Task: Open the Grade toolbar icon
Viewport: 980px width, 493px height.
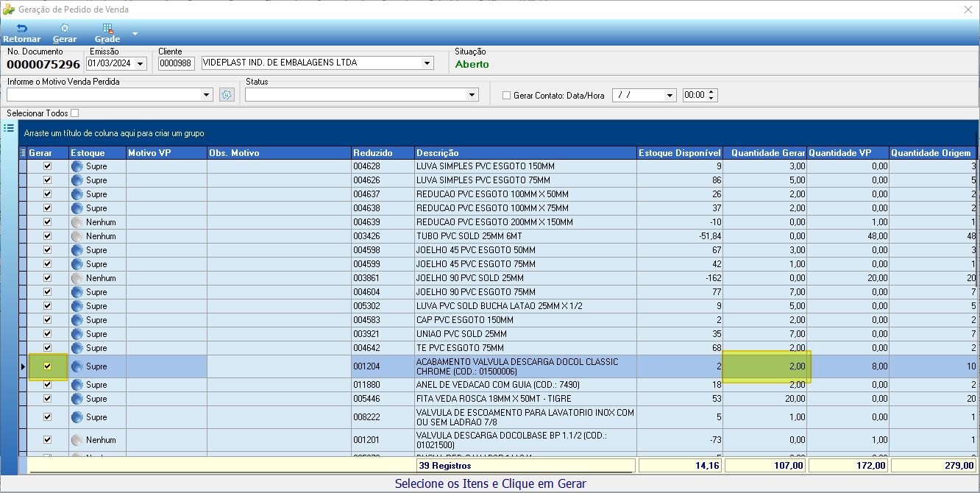Action: [x=107, y=29]
